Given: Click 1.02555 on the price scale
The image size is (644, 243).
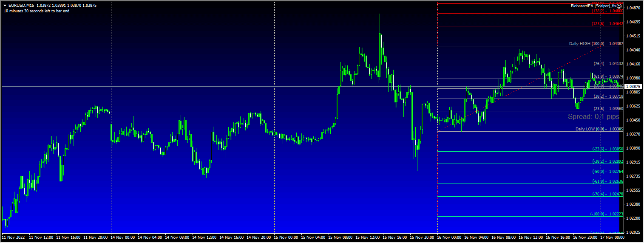Looking at the screenshot, I should [634, 190].
